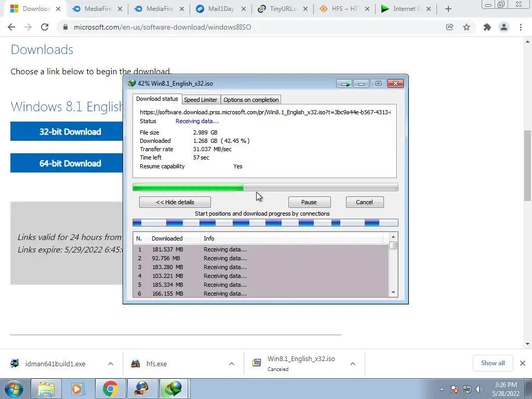Click the 64-bit Download button
Screen dimensions: 532x399
coord(67,163)
